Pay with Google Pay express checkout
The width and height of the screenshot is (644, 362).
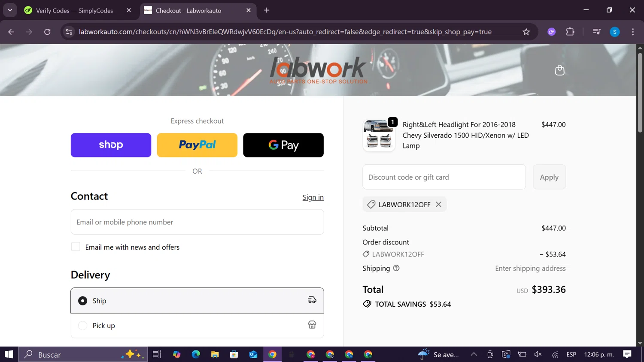(x=283, y=145)
